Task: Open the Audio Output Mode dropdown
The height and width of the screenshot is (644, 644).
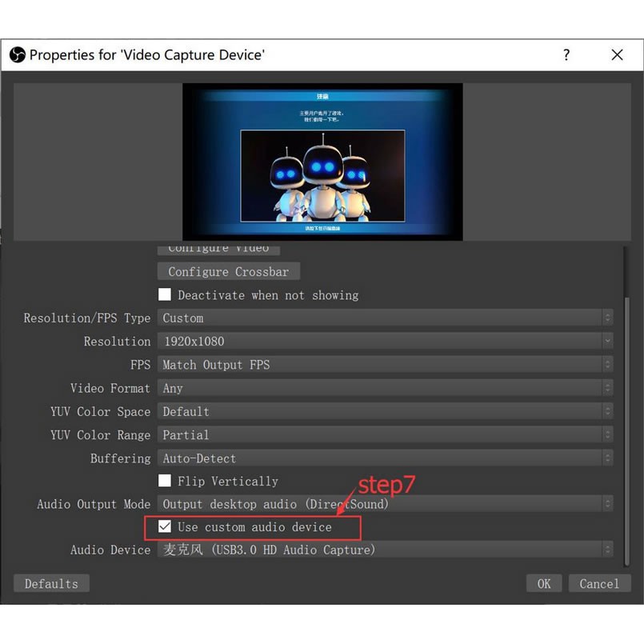Action: (x=385, y=504)
